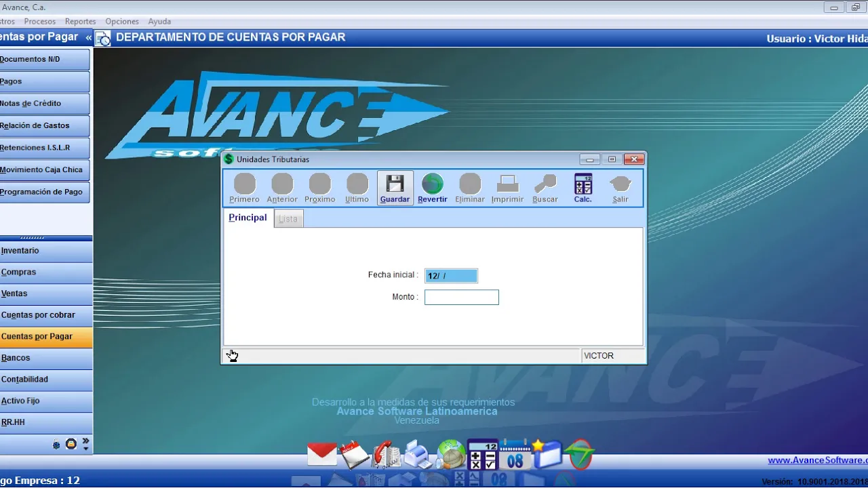Click the small blue sidebar icon
Screen dimensions: 868x488
click(57, 445)
